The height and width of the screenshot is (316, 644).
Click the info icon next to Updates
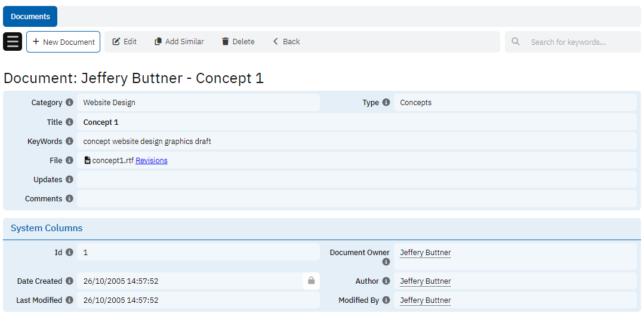pos(69,180)
